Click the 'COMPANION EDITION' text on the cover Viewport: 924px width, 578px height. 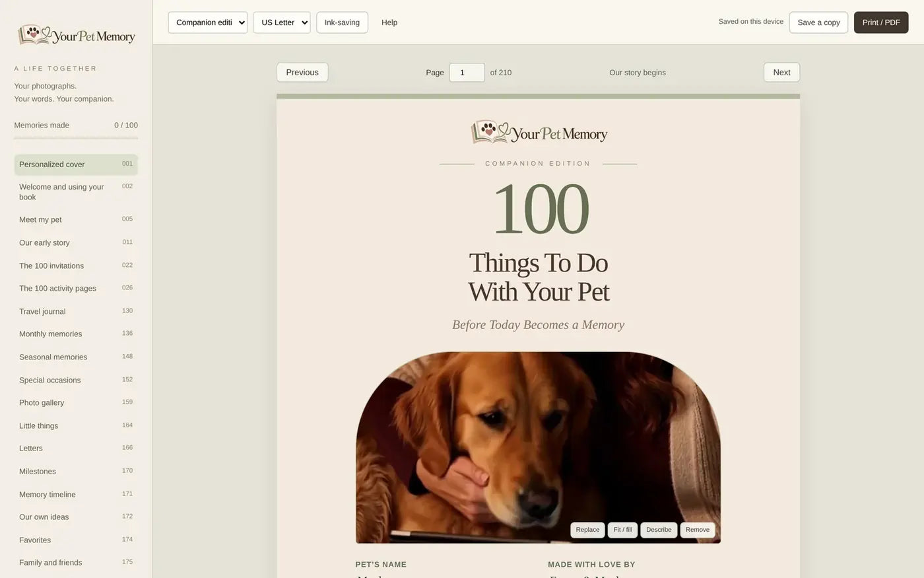538,164
